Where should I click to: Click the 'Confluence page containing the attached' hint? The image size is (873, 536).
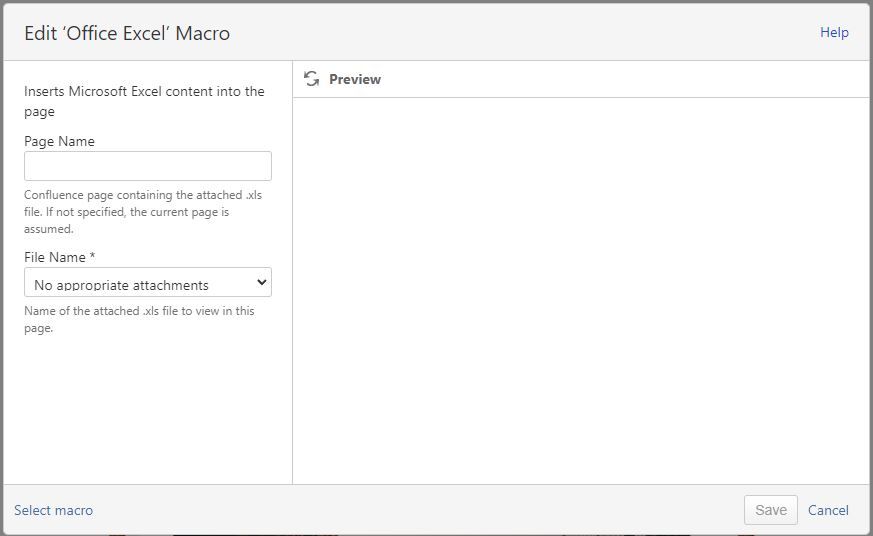(143, 212)
